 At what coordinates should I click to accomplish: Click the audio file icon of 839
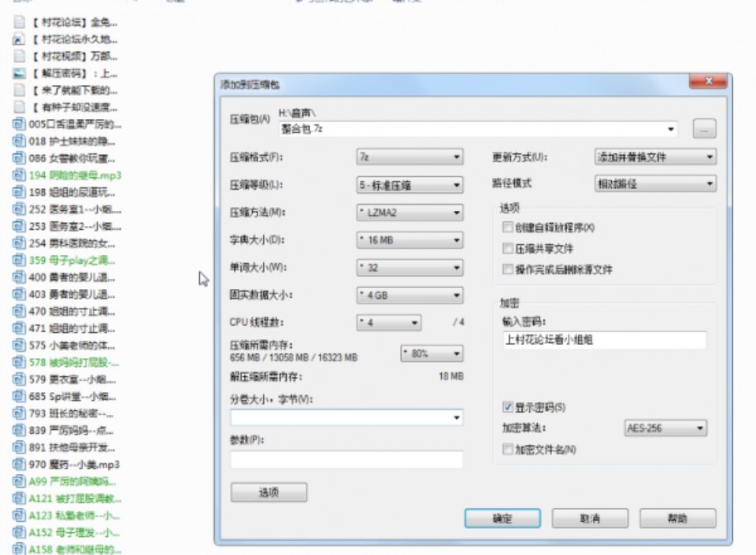[x=19, y=430]
